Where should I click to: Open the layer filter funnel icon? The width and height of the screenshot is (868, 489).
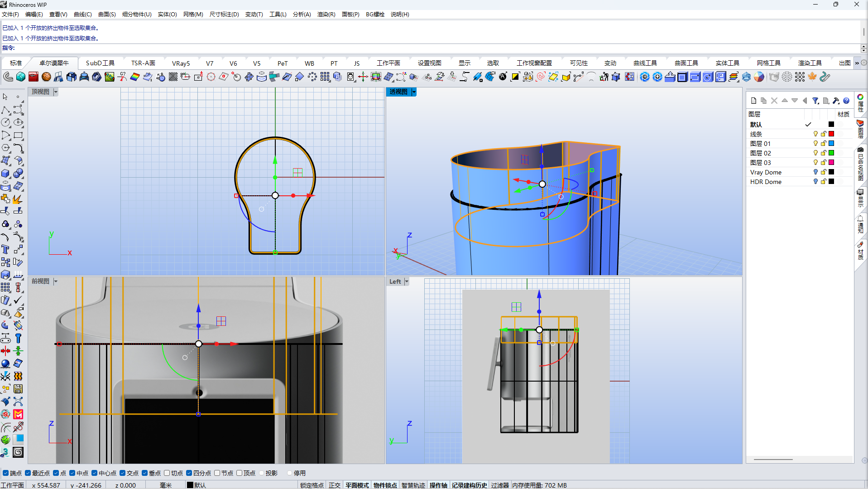[815, 101]
